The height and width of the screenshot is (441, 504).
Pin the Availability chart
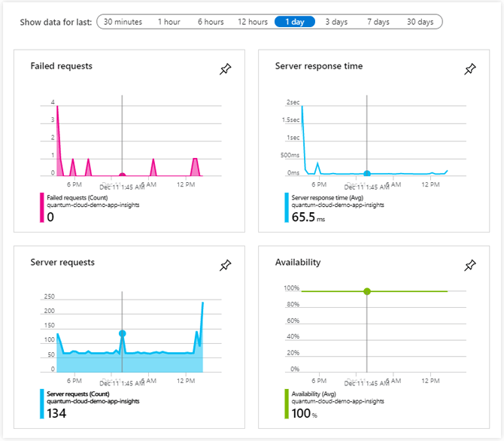[x=470, y=266]
